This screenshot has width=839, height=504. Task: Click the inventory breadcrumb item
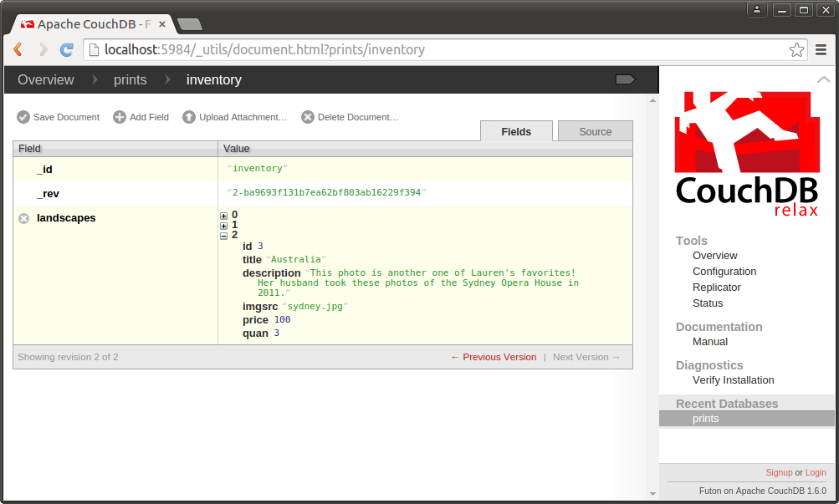(x=214, y=79)
